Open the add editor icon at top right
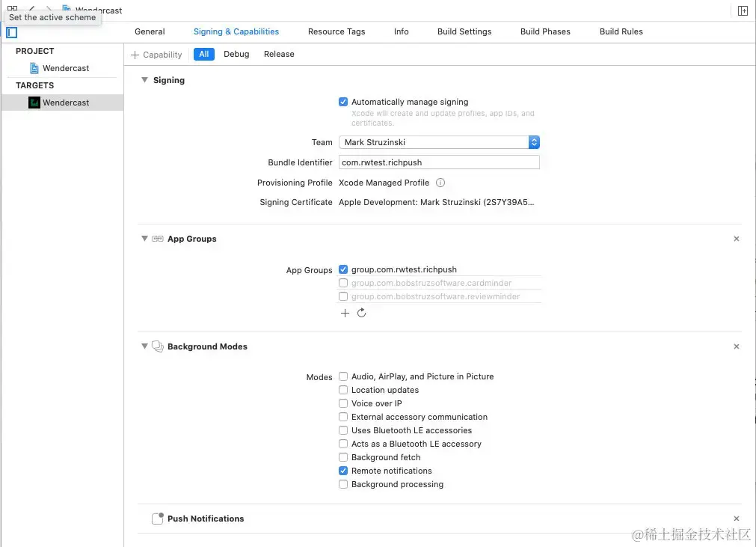The height and width of the screenshot is (547, 756). pyautogui.click(x=743, y=10)
